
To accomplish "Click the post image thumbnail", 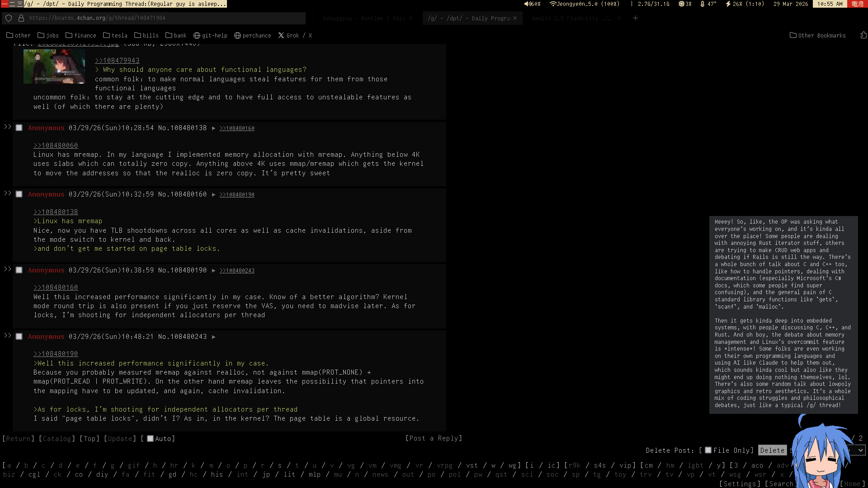I will (54, 66).
